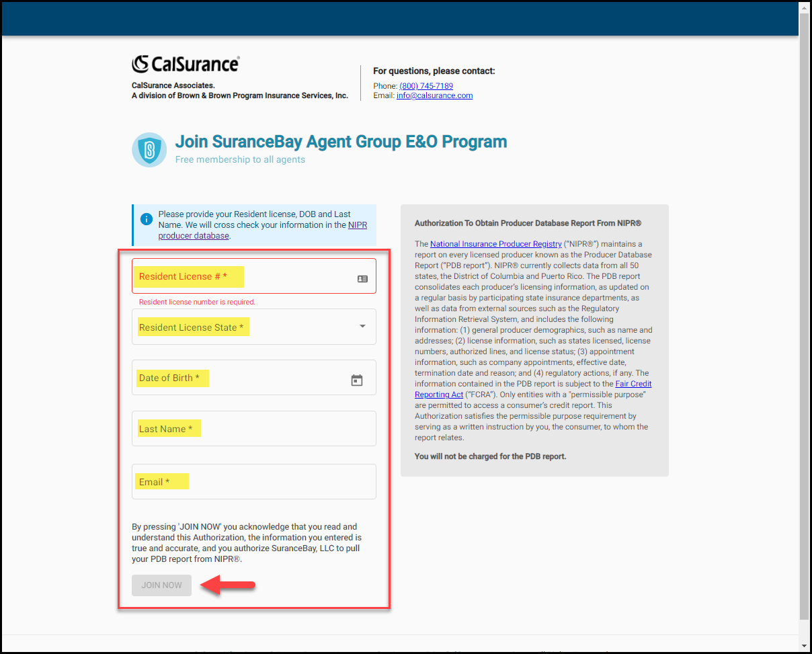Click the Email input field
Screen dimensions: 812x654
254,482
